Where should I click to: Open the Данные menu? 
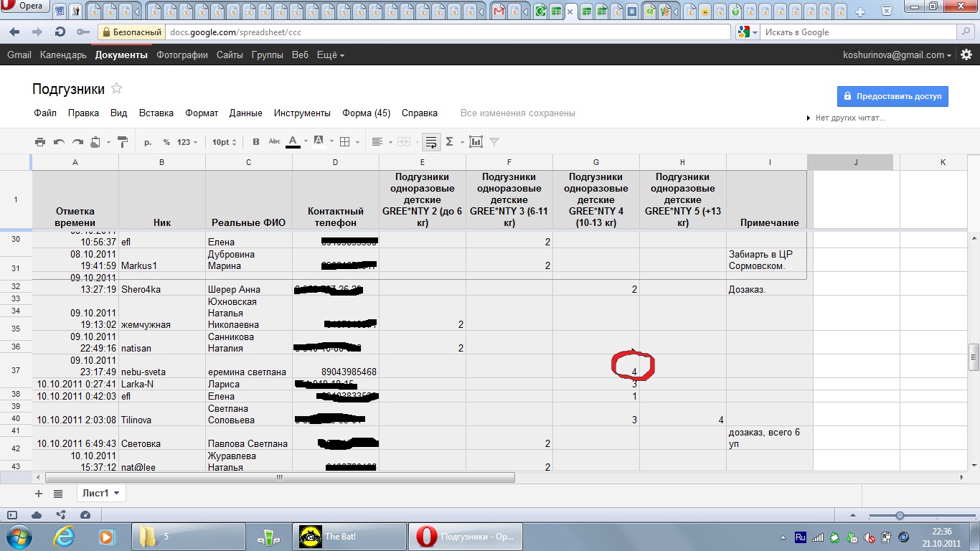tap(245, 113)
